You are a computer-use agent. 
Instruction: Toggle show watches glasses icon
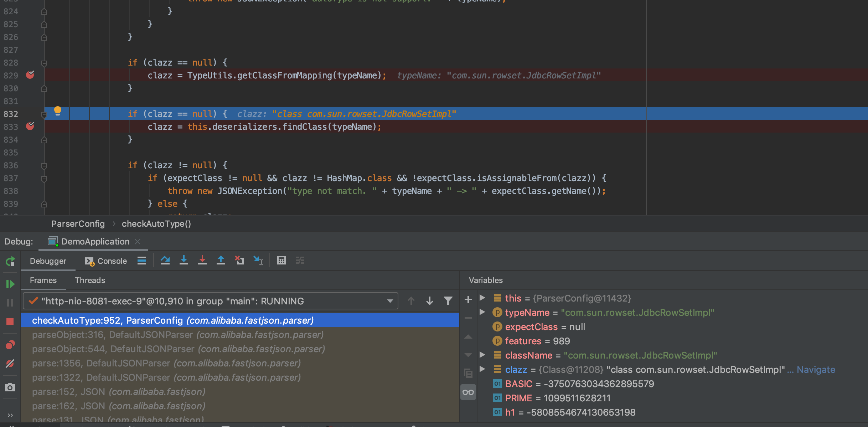tap(468, 392)
